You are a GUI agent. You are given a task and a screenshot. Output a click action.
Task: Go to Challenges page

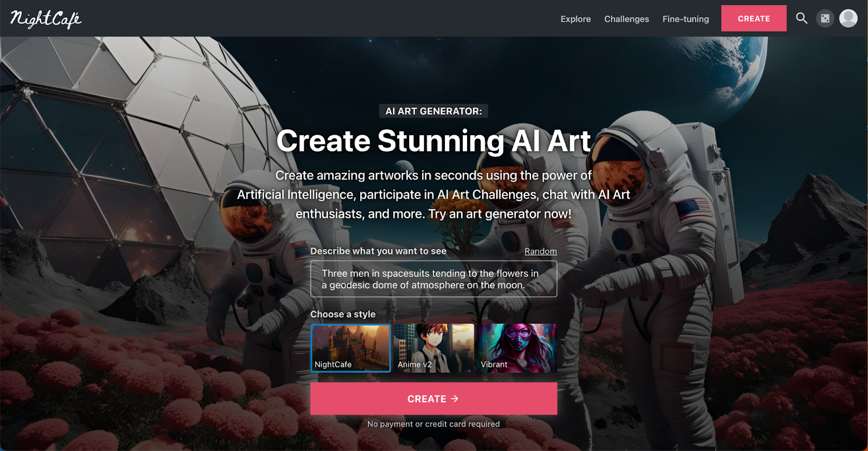627,19
